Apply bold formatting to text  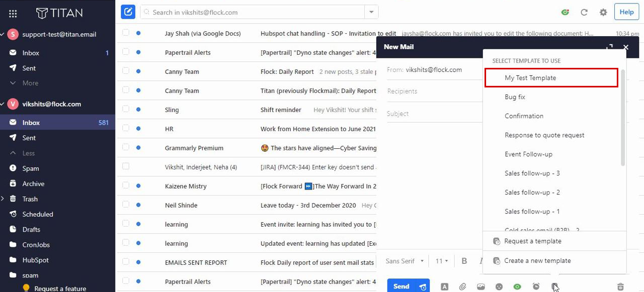point(464,261)
